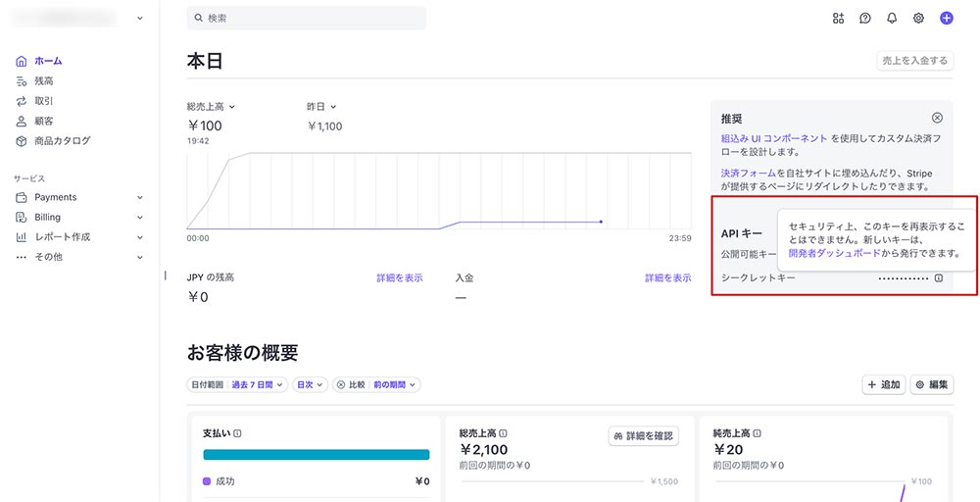This screenshot has height=502, width=980.
Task: Open the settings gear icon
Action: (x=918, y=18)
